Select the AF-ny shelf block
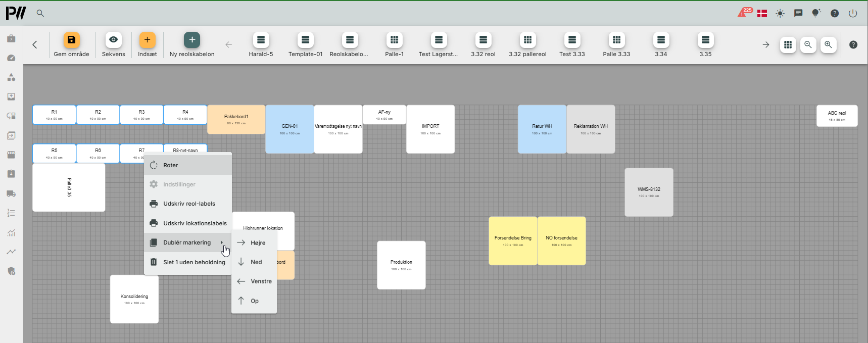Image resolution: width=868 pixels, height=343 pixels. point(384,115)
